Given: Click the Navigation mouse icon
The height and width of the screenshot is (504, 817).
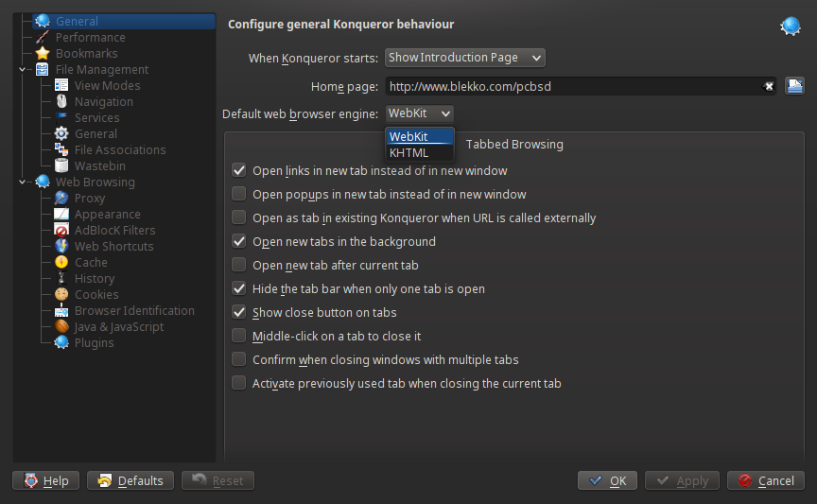Looking at the screenshot, I should point(61,102).
